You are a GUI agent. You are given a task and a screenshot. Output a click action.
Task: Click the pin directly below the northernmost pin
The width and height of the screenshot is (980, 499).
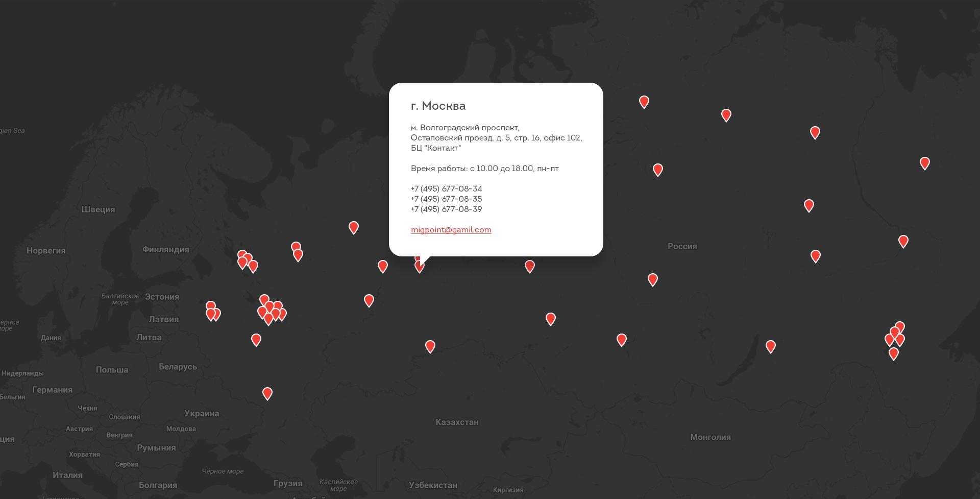pyautogui.click(x=658, y=170)
